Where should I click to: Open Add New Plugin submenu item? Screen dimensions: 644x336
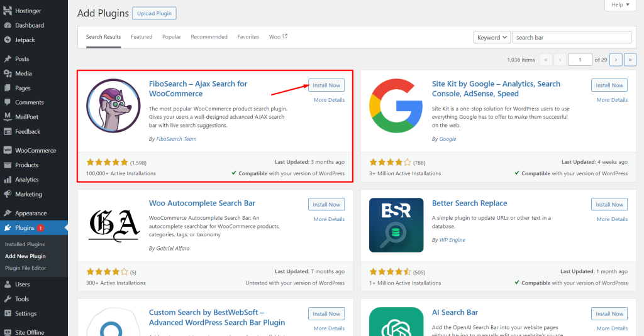click(x=25, y=256)
